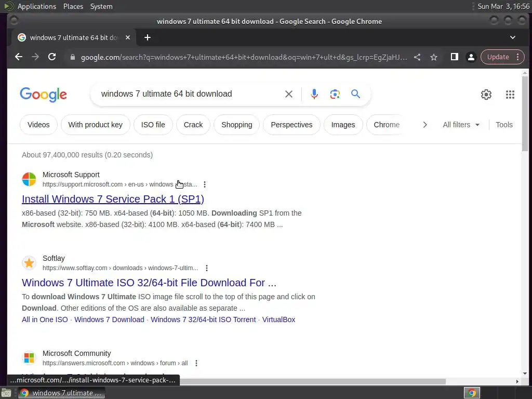Close the windows 7 ultimate tab
Viewport: 532px width, 399px height.
click(x=128, y=37)
